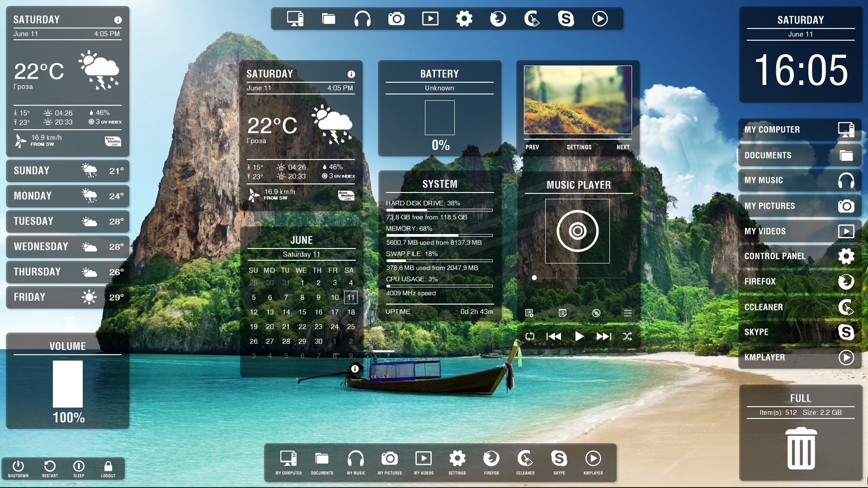Click SETTINGS in media player widget
The height and width of the screenshot is (488, 868).
pyautogui.click(x=578, y=147)
